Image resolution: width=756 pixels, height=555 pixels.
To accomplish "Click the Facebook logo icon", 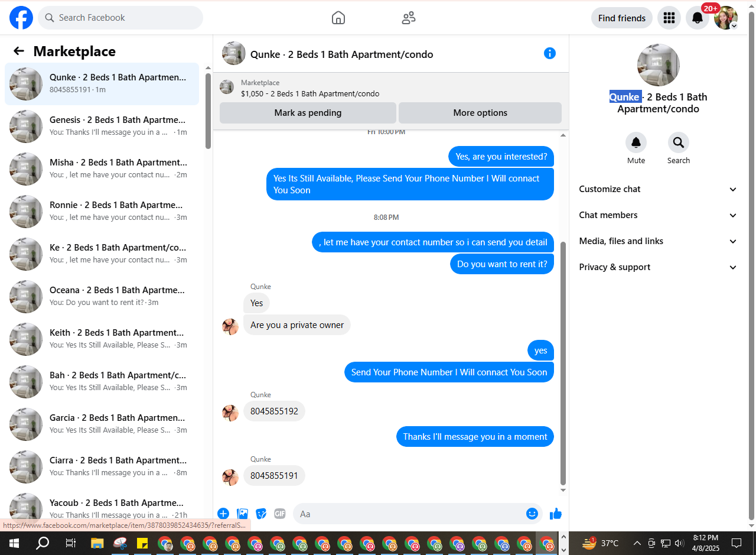I will (x=21, y=18).
